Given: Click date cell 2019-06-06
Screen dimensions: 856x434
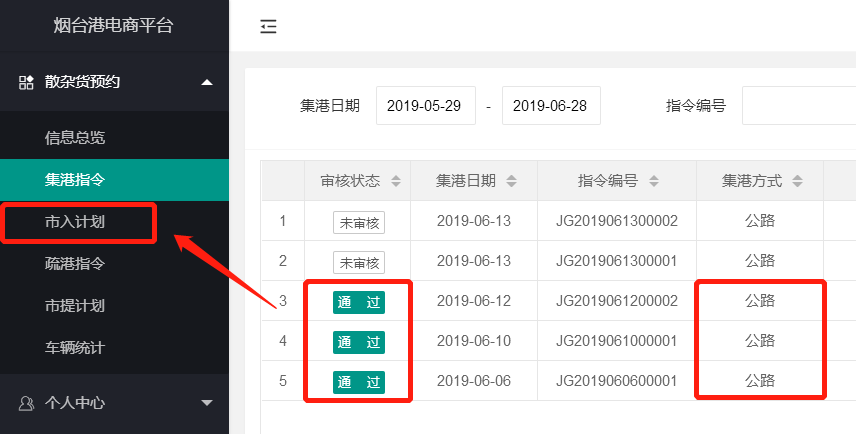Looking at the screenshot, I should point(474,381).
